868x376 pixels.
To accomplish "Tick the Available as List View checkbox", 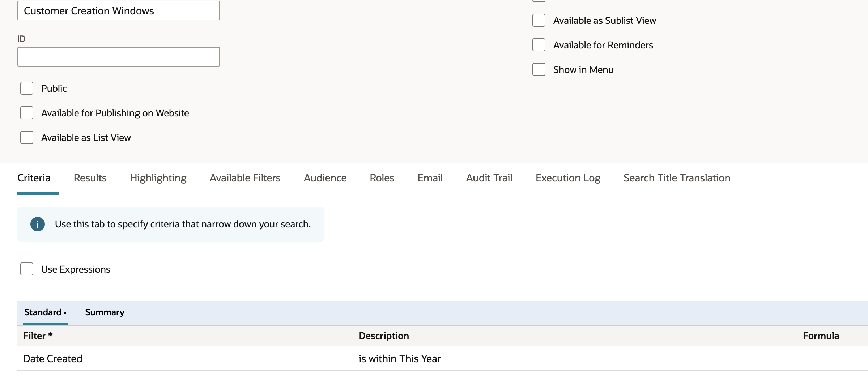I will [27, 137].
